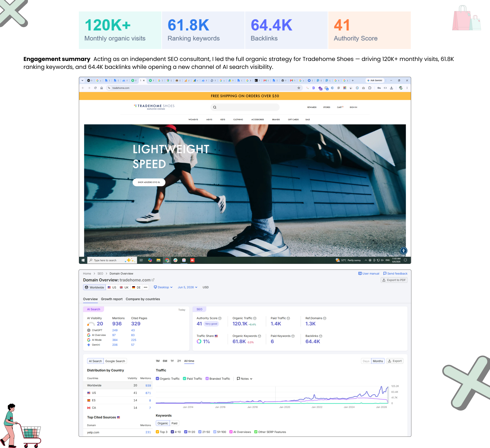
Task: Show hidden system tray icons chevron
Action: pos(366,260)
